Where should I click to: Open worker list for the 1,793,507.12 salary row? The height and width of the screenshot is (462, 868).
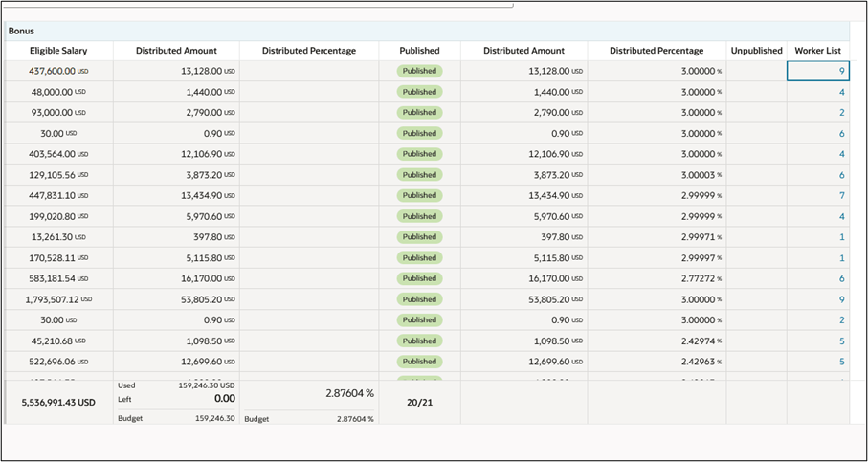coord(841,299)
